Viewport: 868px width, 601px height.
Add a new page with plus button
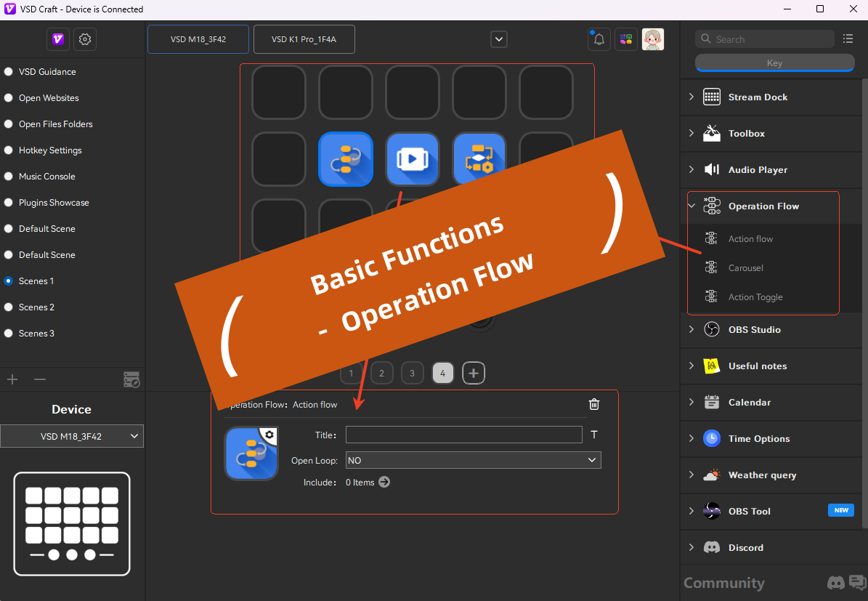(474, 374)
